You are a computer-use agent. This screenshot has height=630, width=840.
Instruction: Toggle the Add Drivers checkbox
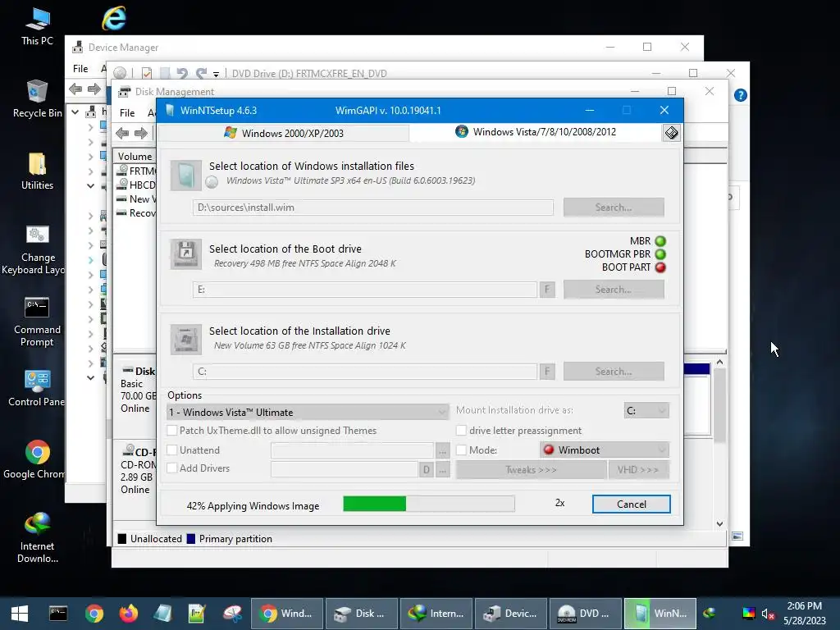click(172, 468)
